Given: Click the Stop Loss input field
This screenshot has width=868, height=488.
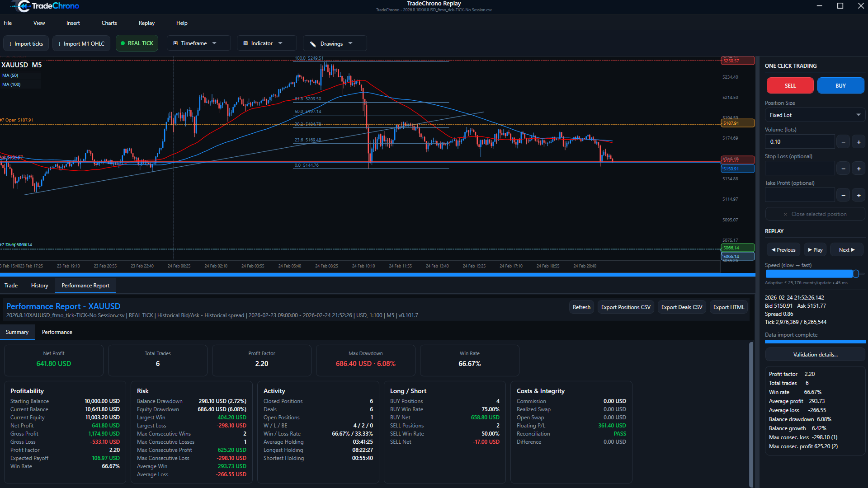Looking at the screenshot, I should pos(799,169).
